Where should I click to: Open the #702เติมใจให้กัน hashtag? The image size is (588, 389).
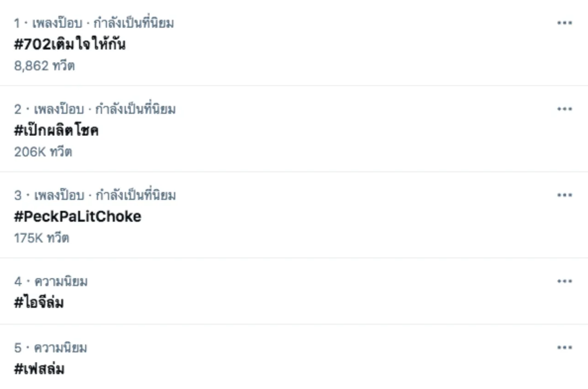point(70,45)
